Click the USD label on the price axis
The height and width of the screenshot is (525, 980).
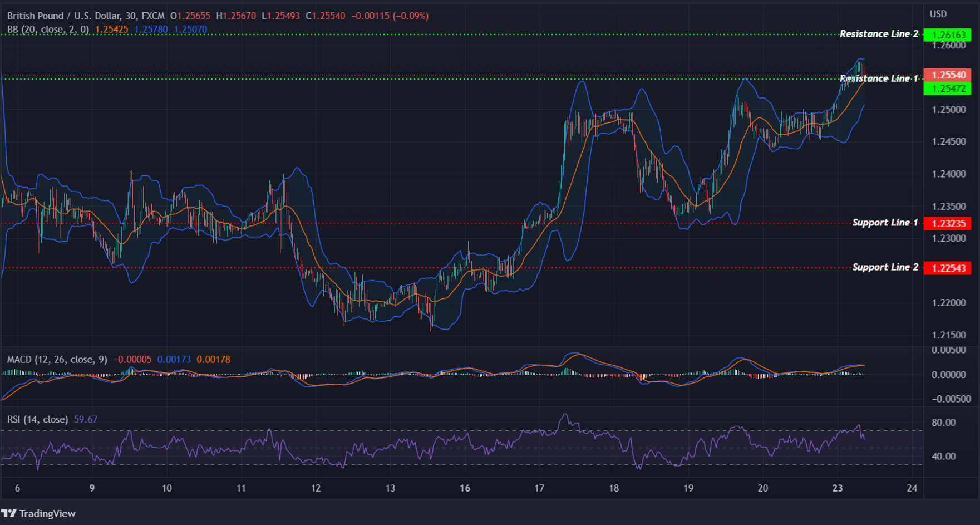tap(938, 14)
